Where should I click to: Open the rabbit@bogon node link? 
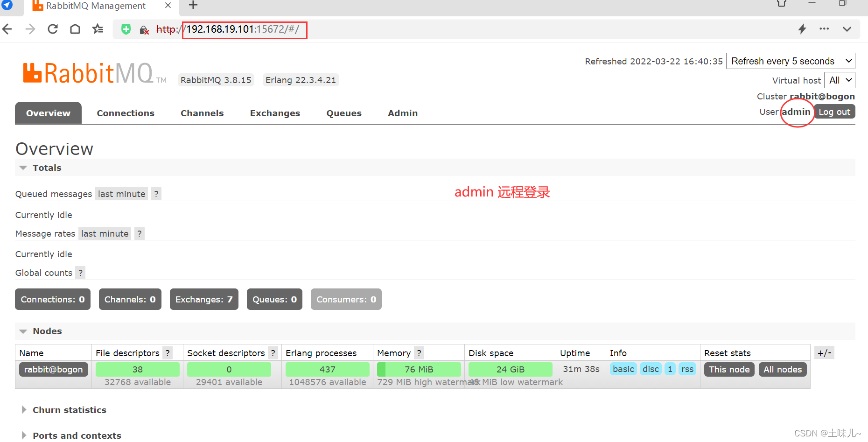[x=53, y=369]
